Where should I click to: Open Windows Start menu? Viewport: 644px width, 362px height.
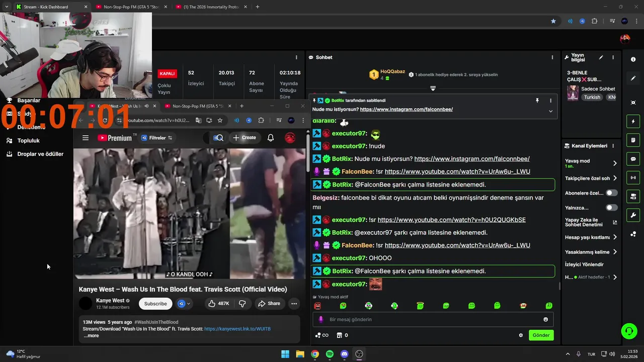(x=285, y=354)
